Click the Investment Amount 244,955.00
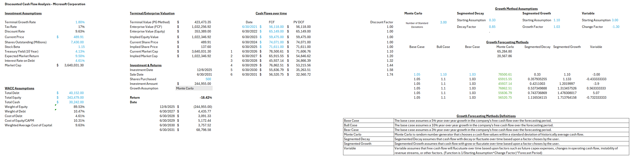 pos(203,84)
